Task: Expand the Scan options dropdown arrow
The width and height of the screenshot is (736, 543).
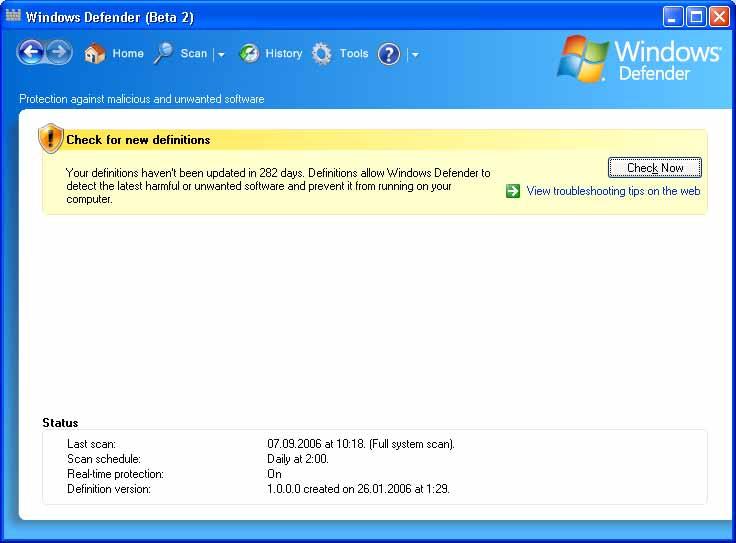Action: pyautogui.click(x=221, y=54)
